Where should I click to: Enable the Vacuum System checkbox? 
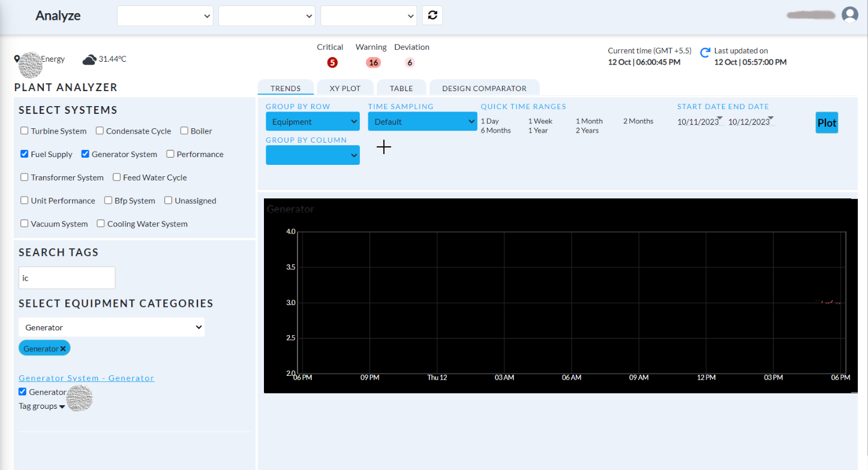pyautogui.click(x=25, y=224)
